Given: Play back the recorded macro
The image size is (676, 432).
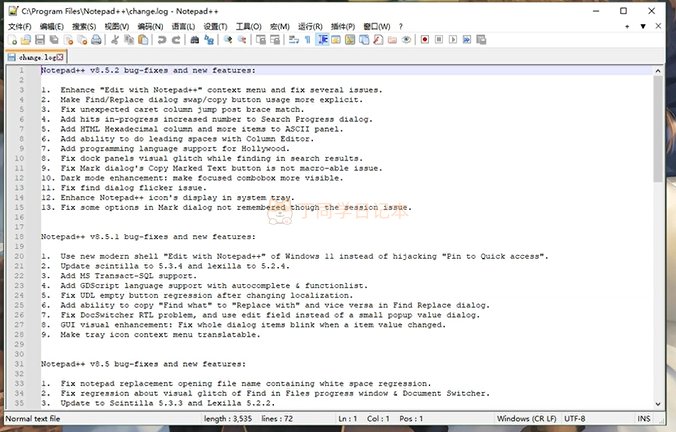Looking at the screenshot, I should (453, 40).
